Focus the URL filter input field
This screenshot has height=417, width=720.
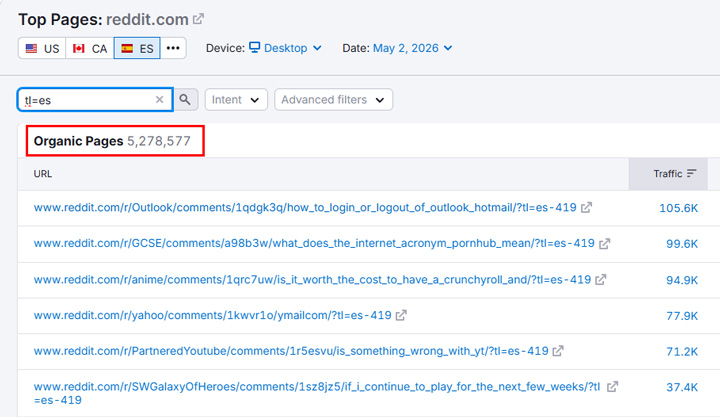87,100
